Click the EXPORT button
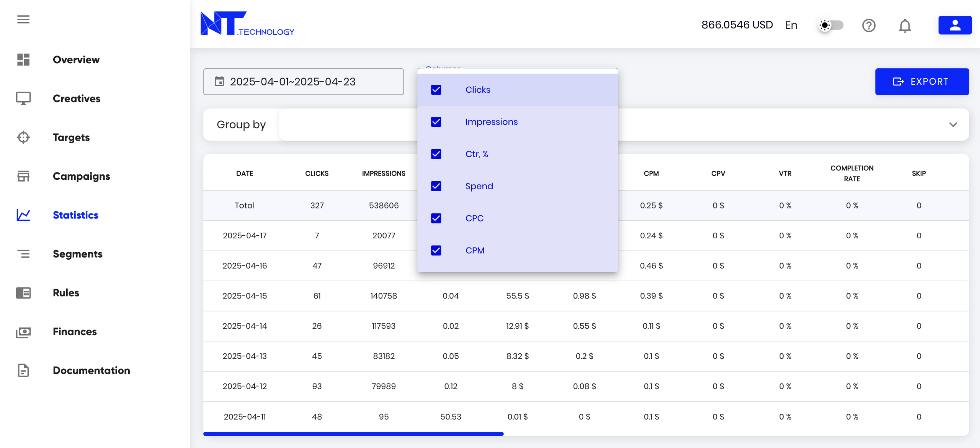The height and width of the screenshot is (448, 980). 921,82
